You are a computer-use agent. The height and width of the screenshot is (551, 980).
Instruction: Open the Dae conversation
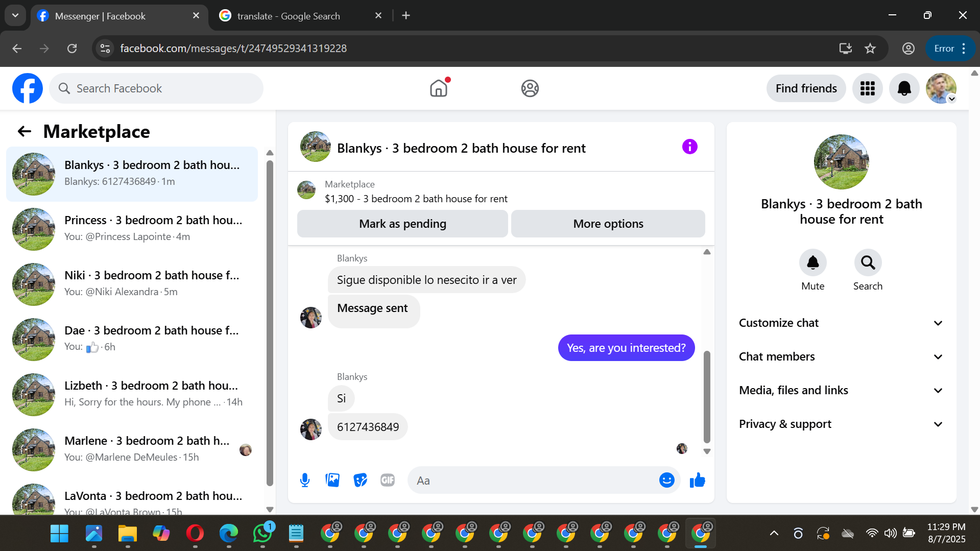pos(132,340)
